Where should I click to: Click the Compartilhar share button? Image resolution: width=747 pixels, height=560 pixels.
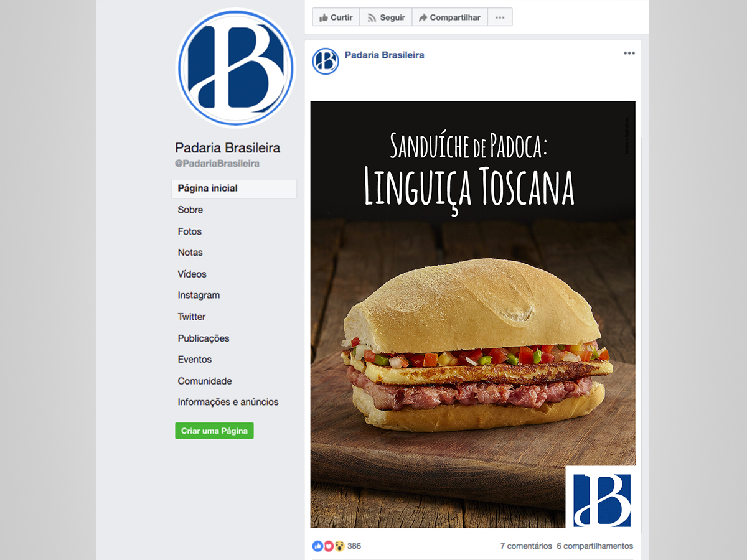pos(449,17)
